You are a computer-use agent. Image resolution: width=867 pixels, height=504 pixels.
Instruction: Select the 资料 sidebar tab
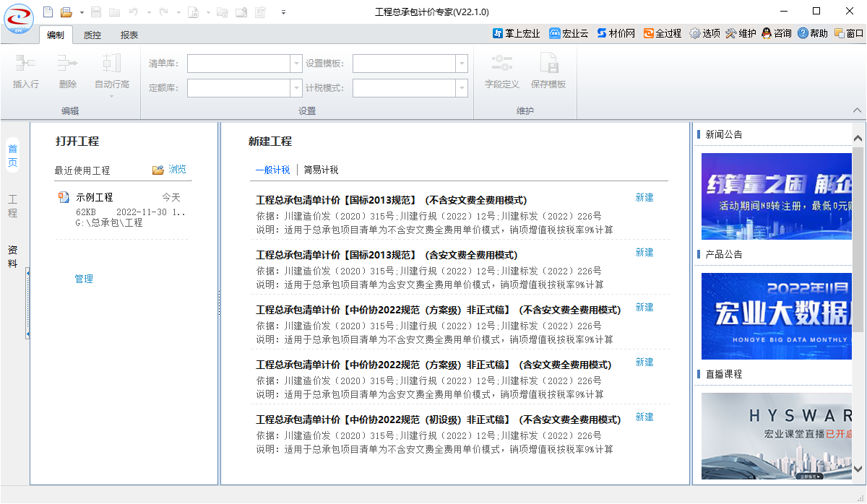(x=13, y=256)
